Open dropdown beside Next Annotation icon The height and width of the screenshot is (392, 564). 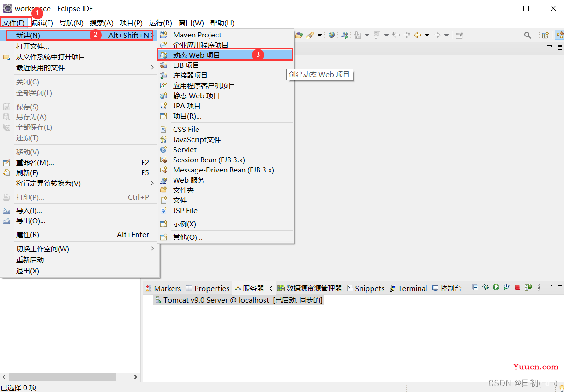pos(367,35)
